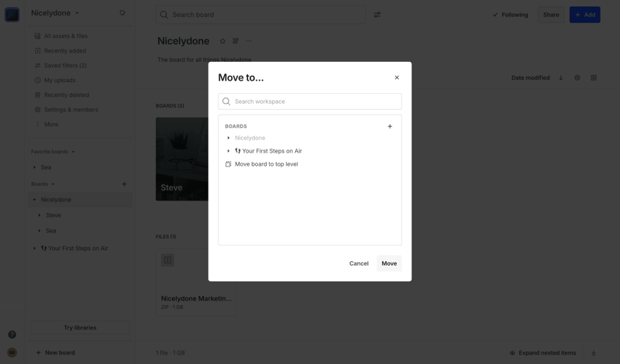Select Steve board in sidebar
Image resolution: width=620 pixels, height=364 pixels.
[53, 215]
